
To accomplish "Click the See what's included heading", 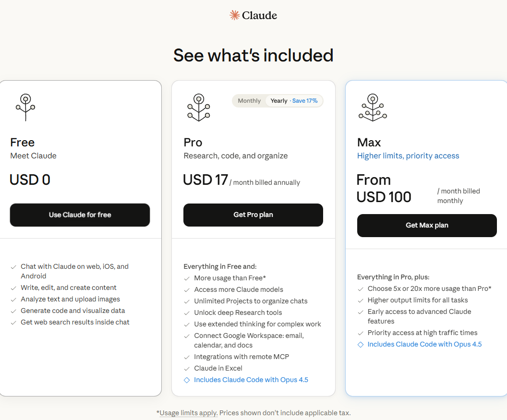I will (253, 55).
